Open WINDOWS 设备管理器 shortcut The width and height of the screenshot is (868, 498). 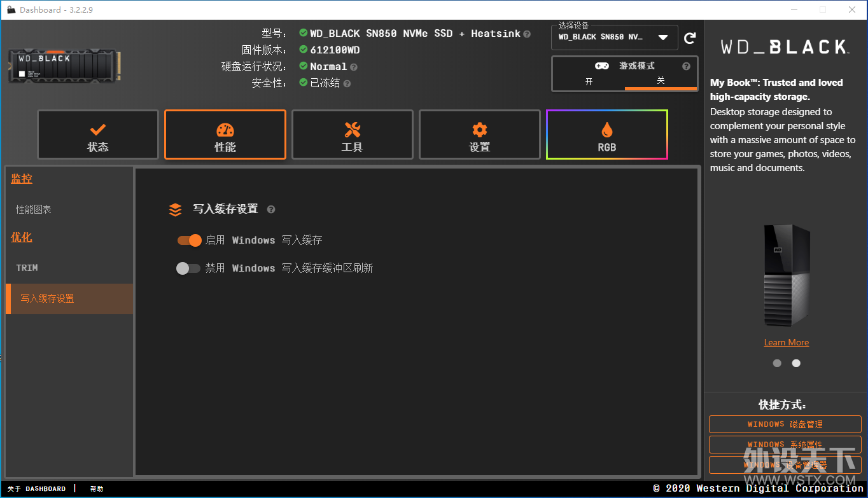[x=785, y=465]
